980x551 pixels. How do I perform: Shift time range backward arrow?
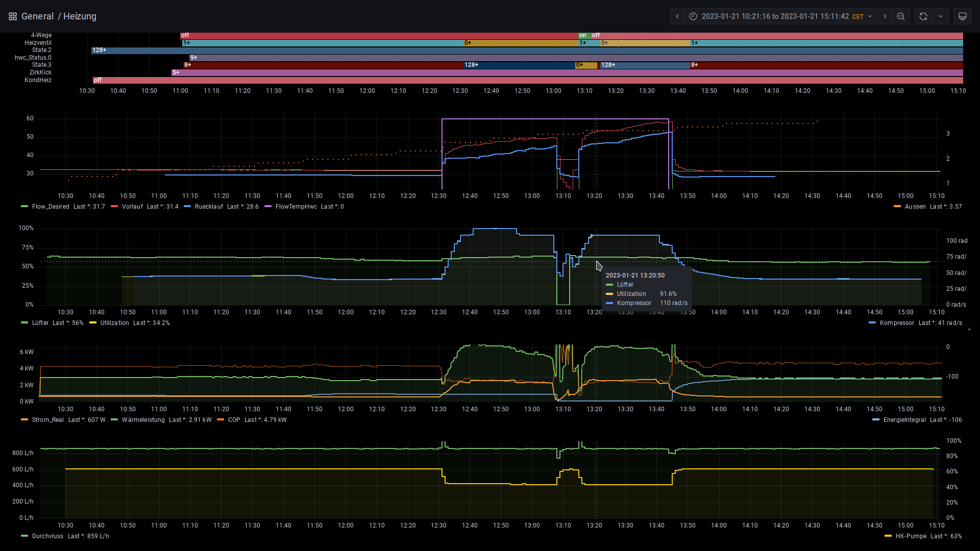pos(677,16)
